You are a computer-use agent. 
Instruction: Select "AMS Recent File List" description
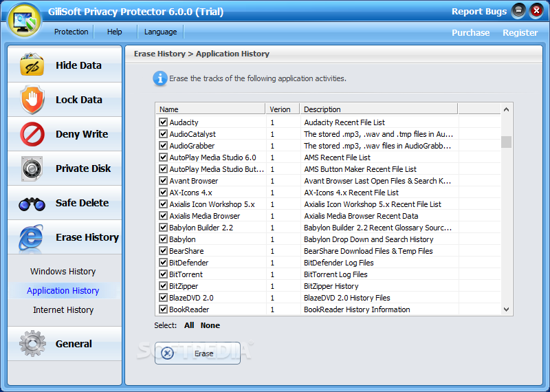pyautogui.click(x=337, y=157)
